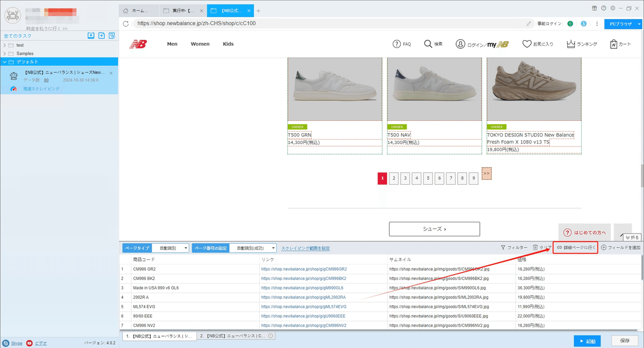Open the Women menu
Image resolution: width=644 pixels, height=348 pixels.
pos(200,44)
